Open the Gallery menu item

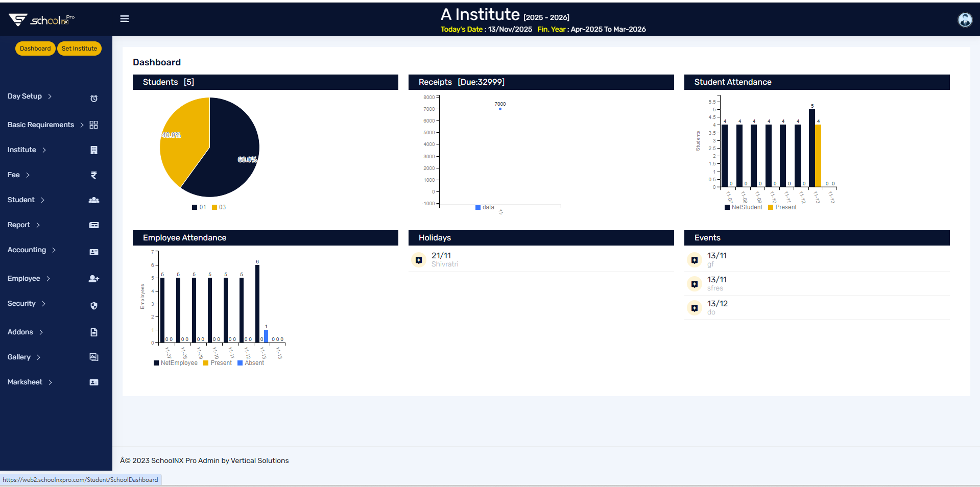pos(24,357)
